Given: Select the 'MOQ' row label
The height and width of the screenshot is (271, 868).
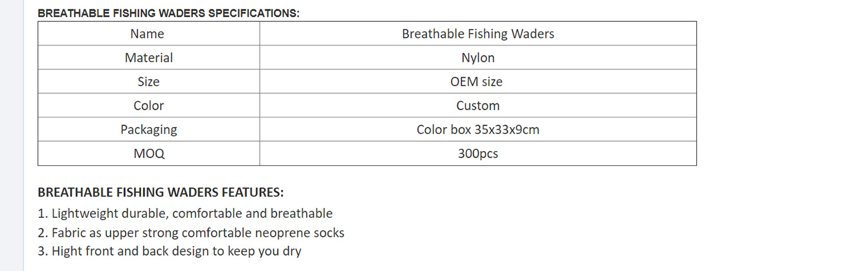Looking at the screenshot, I should pyautogui.click(x=149, y=154).
